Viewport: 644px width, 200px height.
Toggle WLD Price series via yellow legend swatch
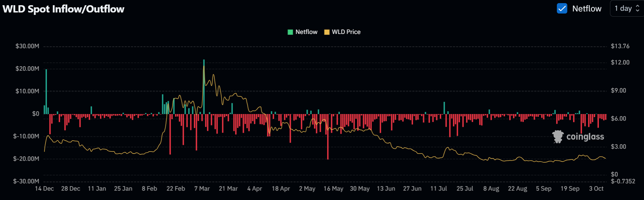coord(327,32)
